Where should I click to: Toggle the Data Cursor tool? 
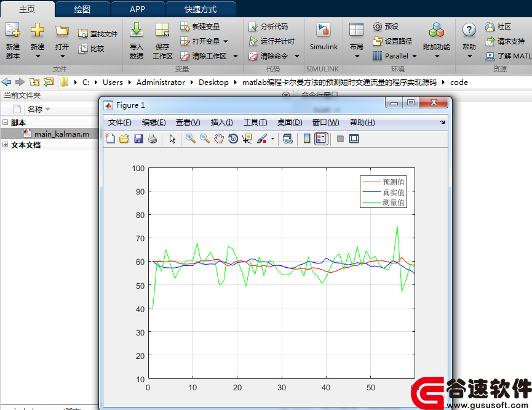(x=247, y=139)
